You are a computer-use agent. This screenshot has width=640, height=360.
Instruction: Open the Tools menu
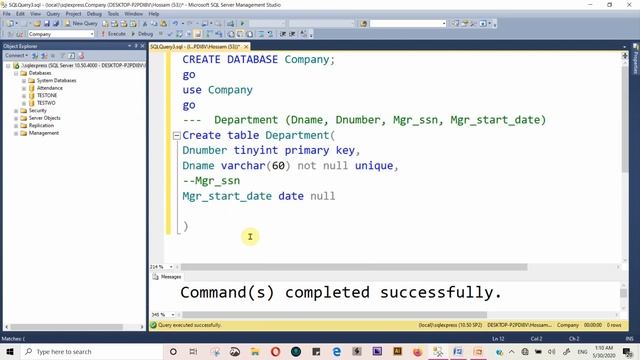click(113, 14)
